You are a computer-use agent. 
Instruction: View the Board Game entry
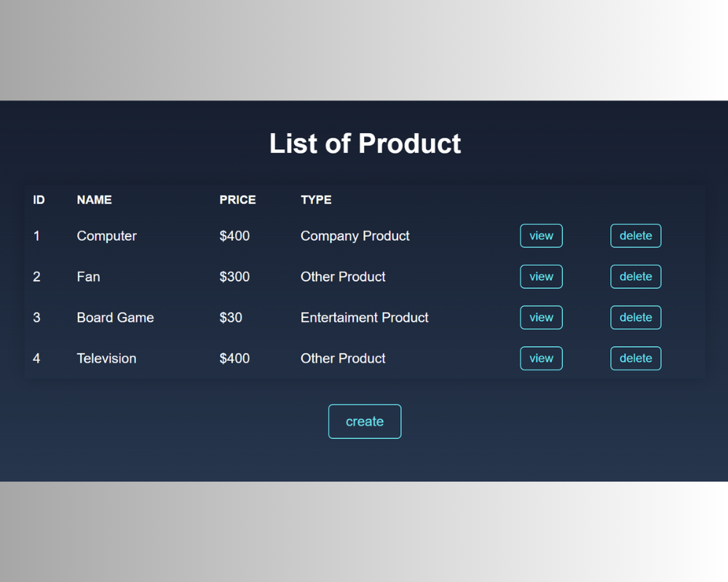tap(541, 317)
